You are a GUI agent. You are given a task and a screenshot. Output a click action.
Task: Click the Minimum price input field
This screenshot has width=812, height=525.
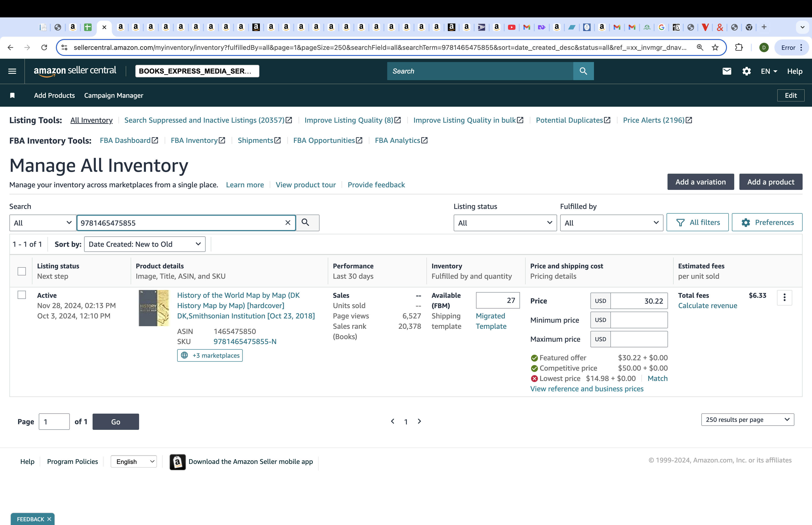[x=639, y=320]
